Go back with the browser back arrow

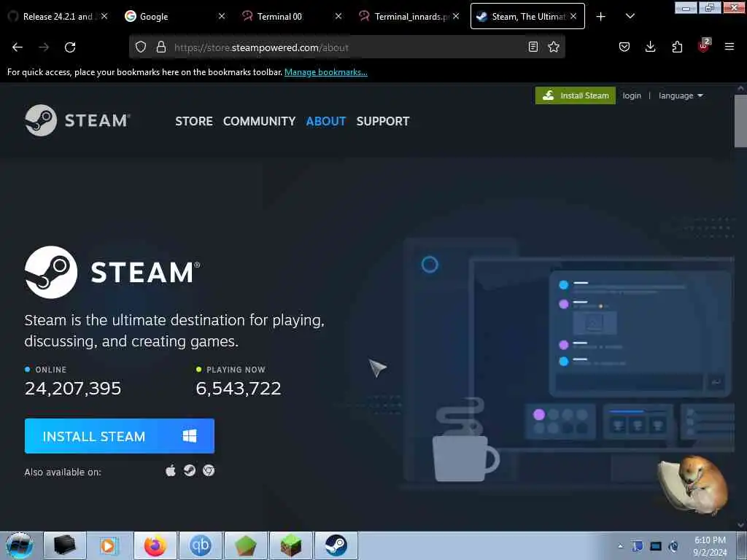tap(18, 47)
